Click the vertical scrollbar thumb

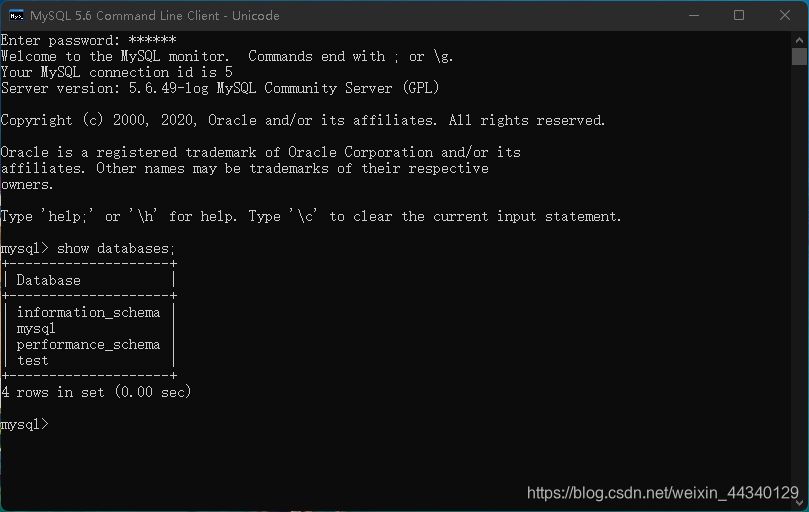(x=799, y=57)
